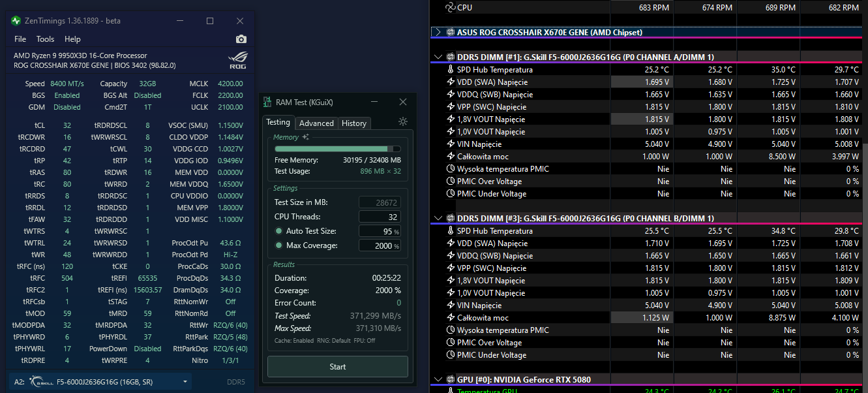Expand the ASUS ROG CROSSHAIR X670E GENE section

tap(438, 32)
